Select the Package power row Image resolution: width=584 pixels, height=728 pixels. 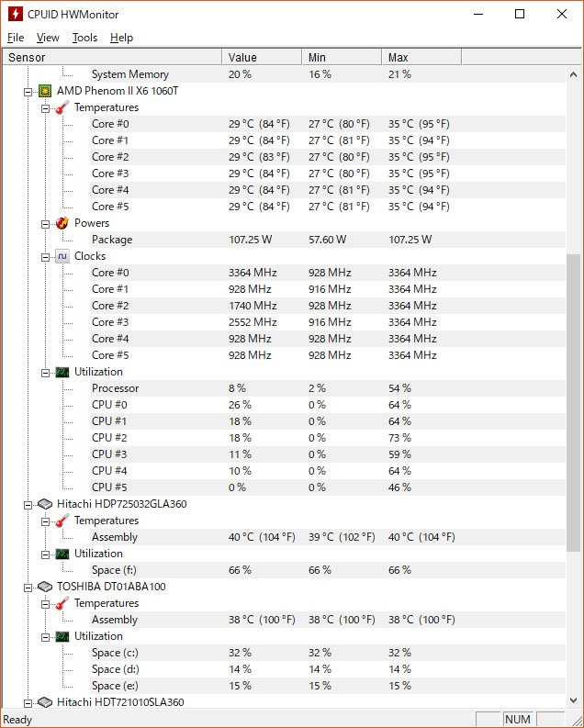pyautogui.click(x=284, y=240)
